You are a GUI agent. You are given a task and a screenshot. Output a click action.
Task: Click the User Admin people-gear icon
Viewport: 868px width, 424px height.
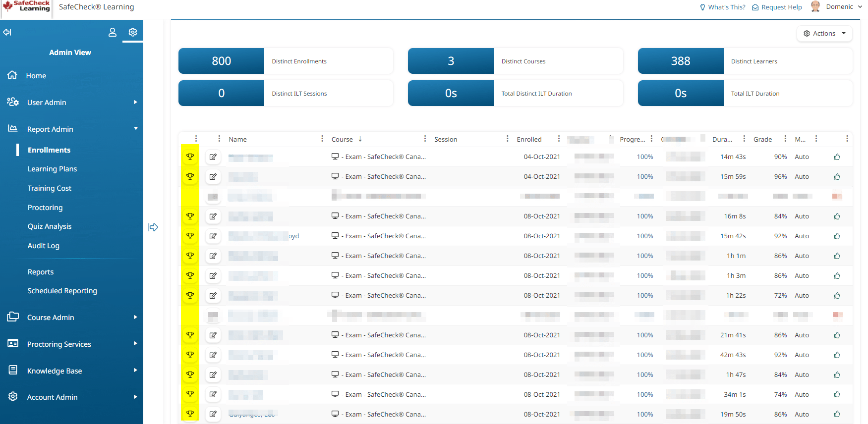coord(13,102)
